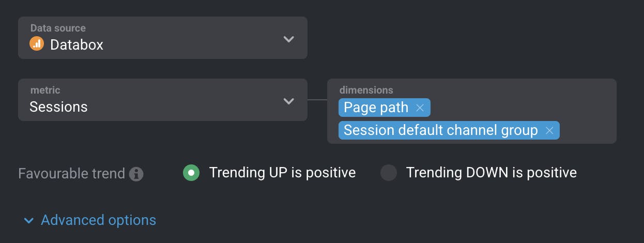644x243 pixels.
Task: Click the Sessions metric value
Action: [58, 107]
